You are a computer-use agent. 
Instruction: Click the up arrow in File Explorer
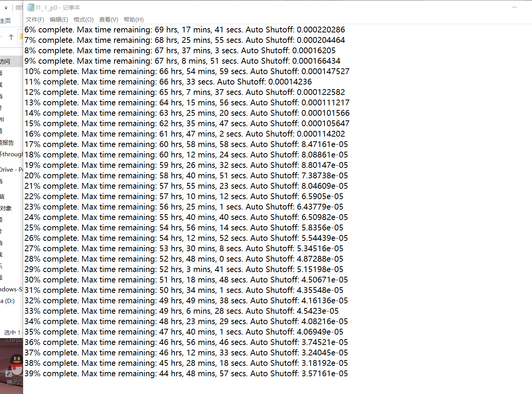point(11,37)
